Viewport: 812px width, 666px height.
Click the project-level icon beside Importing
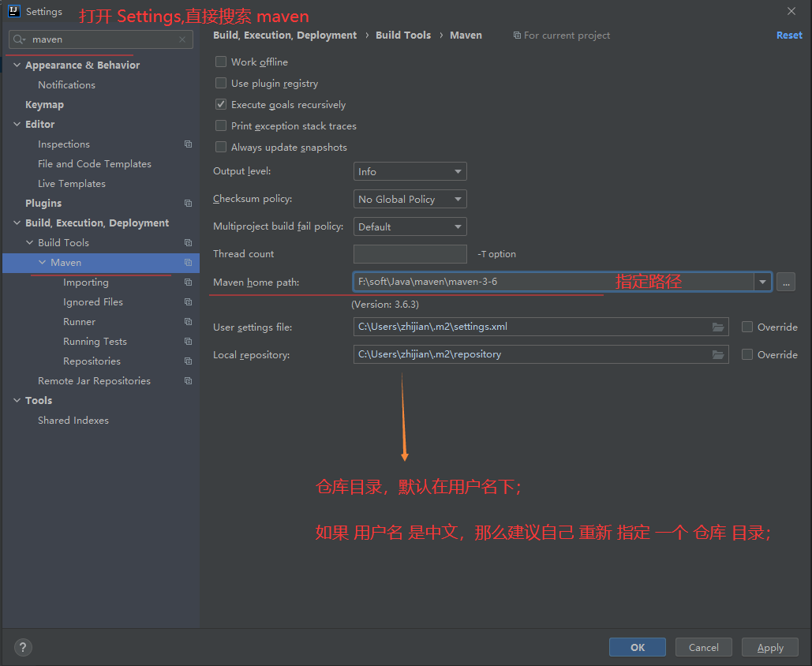click(x=188, y=282)
